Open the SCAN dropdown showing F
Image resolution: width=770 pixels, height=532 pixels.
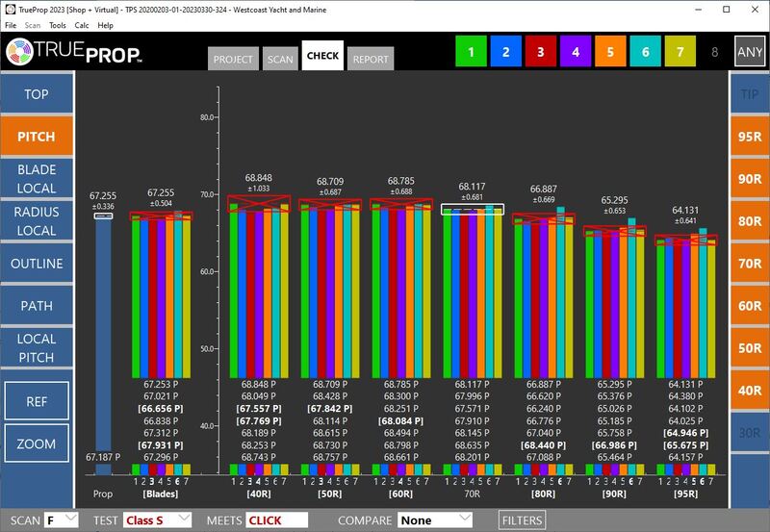pyautogui.click(x=60, y=520)
